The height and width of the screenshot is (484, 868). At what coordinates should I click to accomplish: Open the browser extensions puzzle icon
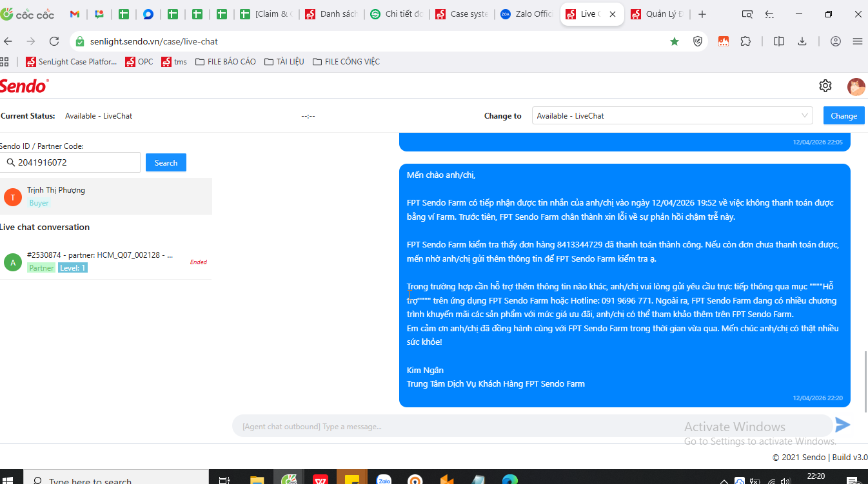pyautogui.click(x=745, y=41)
